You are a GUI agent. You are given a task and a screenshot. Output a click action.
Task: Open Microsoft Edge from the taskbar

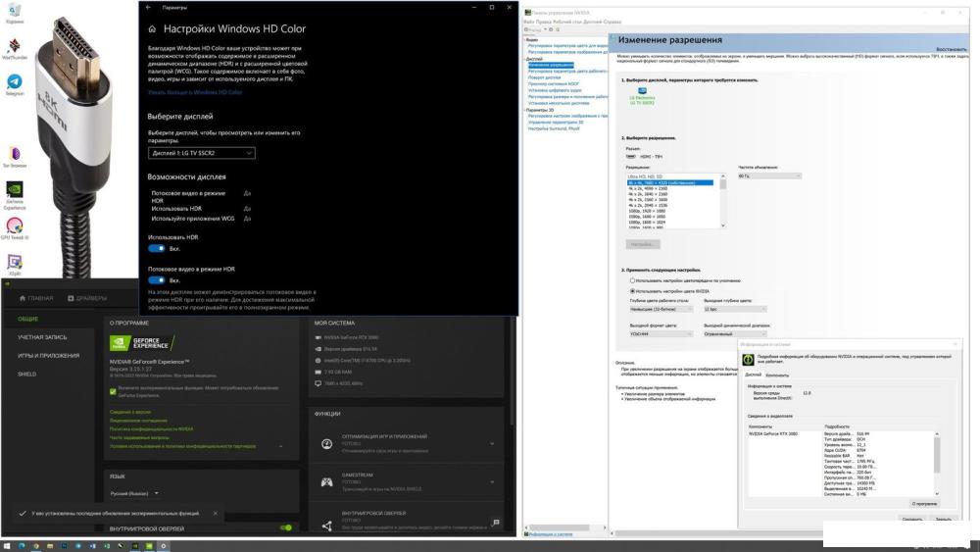pos(22,546)
